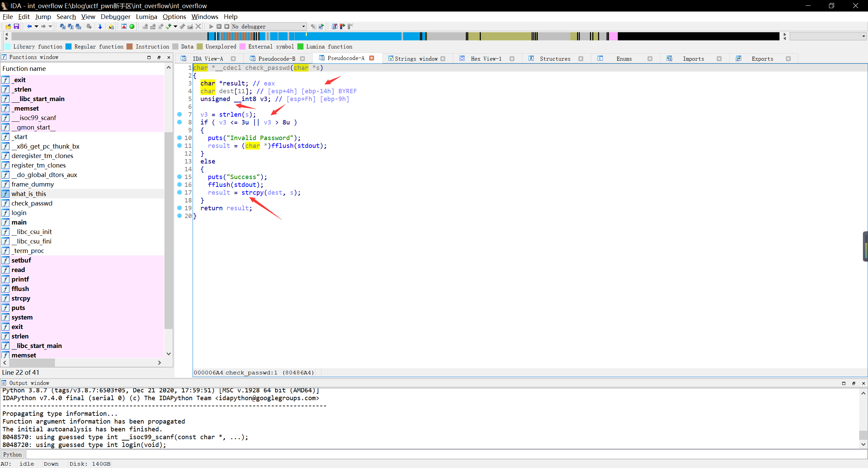The height and width of the screenshot is (468, 868).
Task: Toggle breakpoint dot on line 10
Action: click(x=180, y=138)
